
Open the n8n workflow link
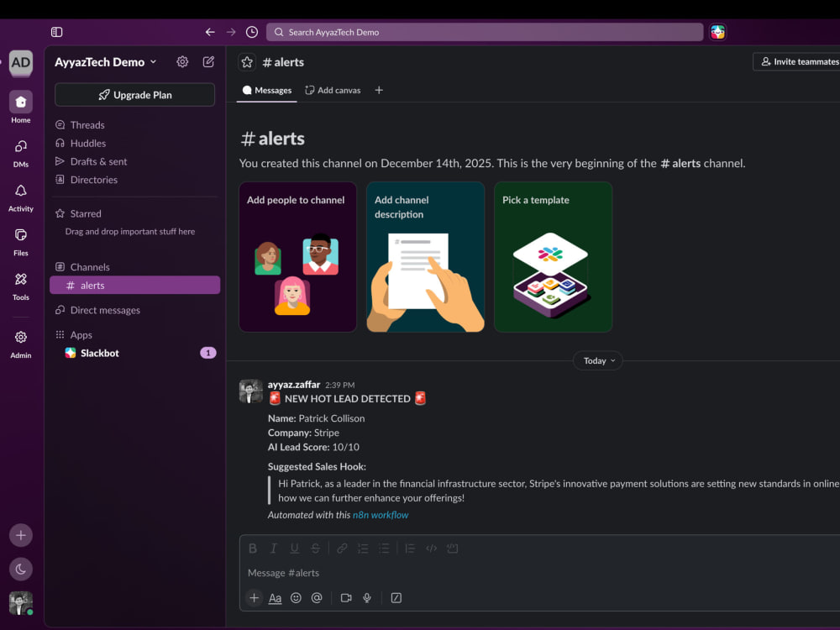[x=381, y=515]
